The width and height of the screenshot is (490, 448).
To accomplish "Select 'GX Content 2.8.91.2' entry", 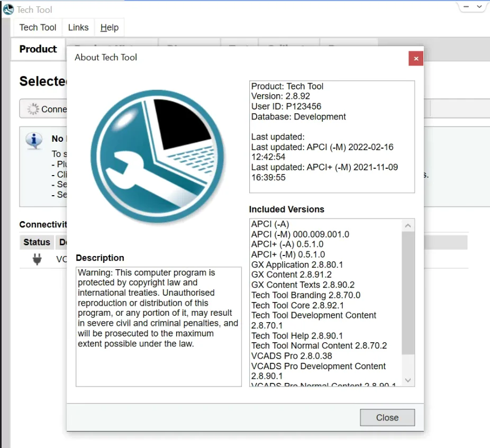I will coord(291,275).
